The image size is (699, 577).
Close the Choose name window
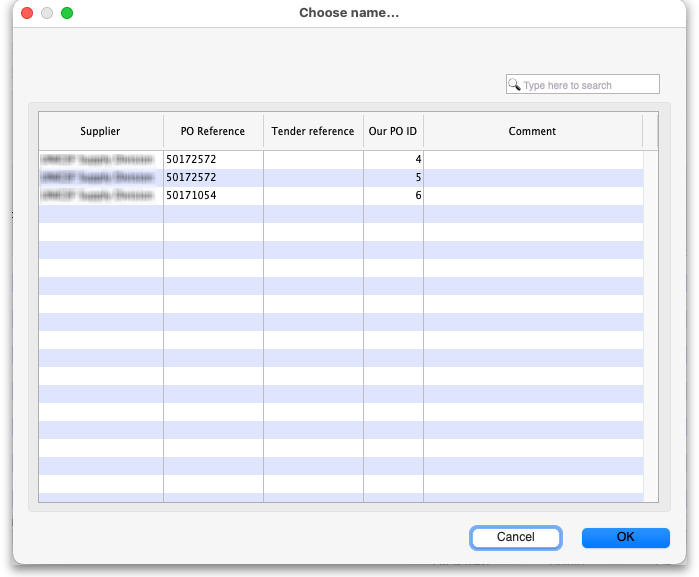coord(27,13)
